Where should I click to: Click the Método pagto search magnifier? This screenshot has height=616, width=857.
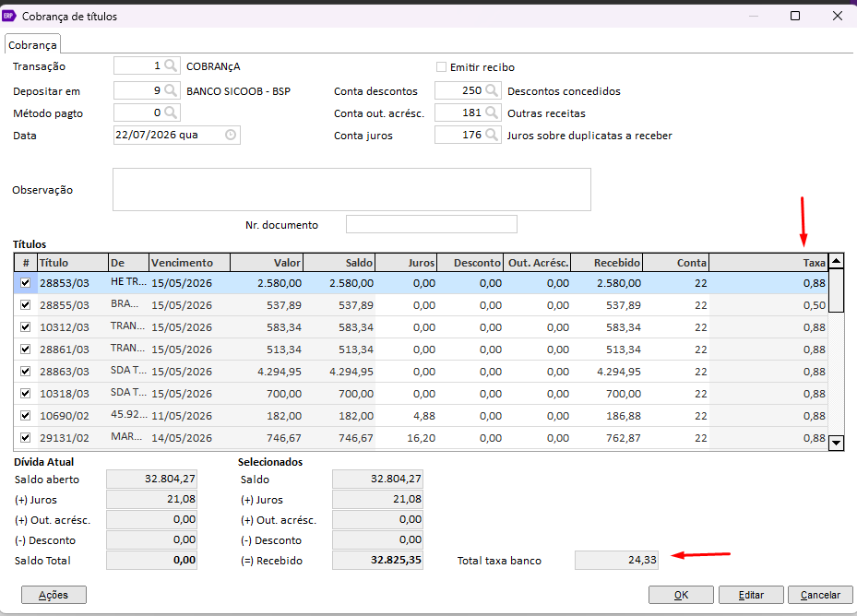[x=171, y=113]
